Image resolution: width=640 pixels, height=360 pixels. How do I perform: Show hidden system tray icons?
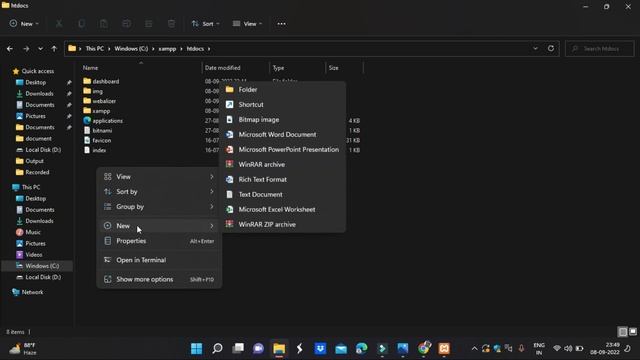[x=474, y=349]
